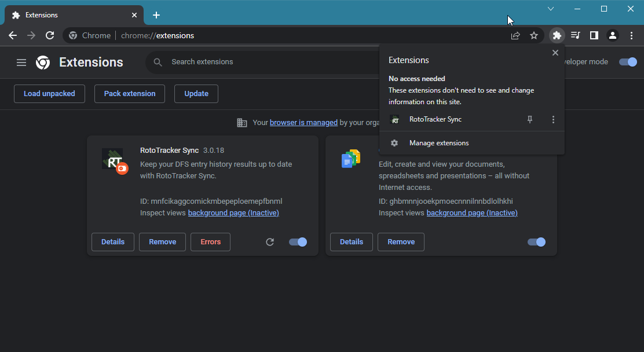
Task: View Errors for RotoTracker Sync
Action: (x=211, y=242)
